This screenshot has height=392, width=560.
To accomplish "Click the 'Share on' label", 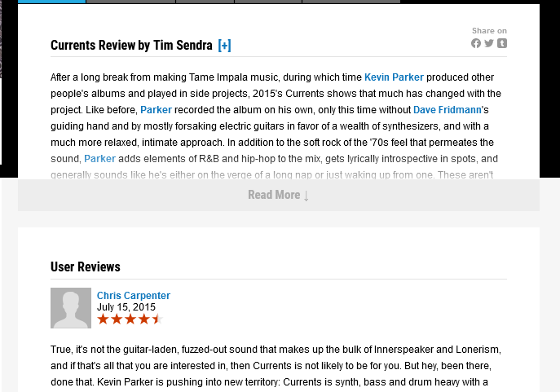I will pos(489,31).
